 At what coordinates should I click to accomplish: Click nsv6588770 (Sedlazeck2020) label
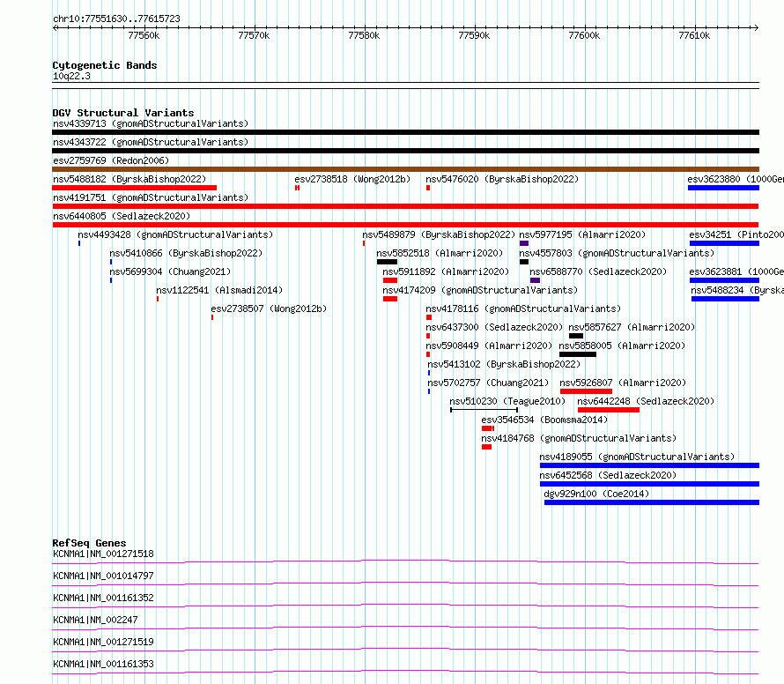pyautogui.click(x=598, y=271)
